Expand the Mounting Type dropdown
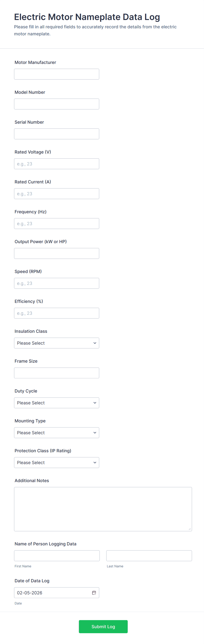 click(56, 433)
